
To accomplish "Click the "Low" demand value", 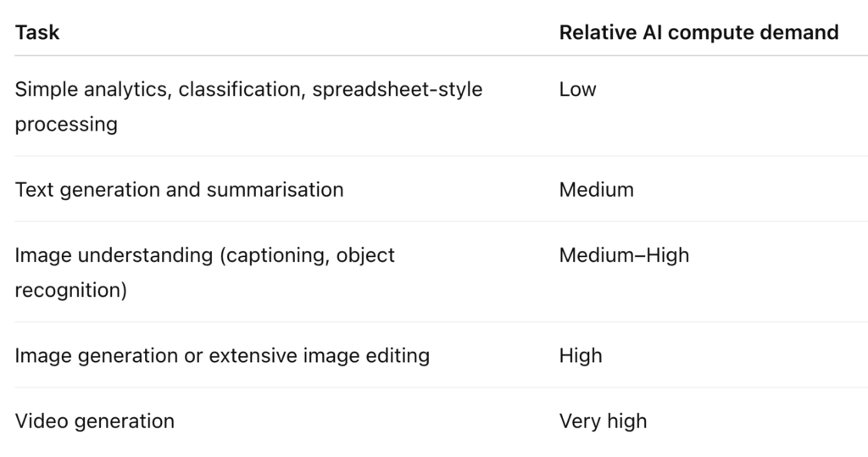I will pos(577,89).
